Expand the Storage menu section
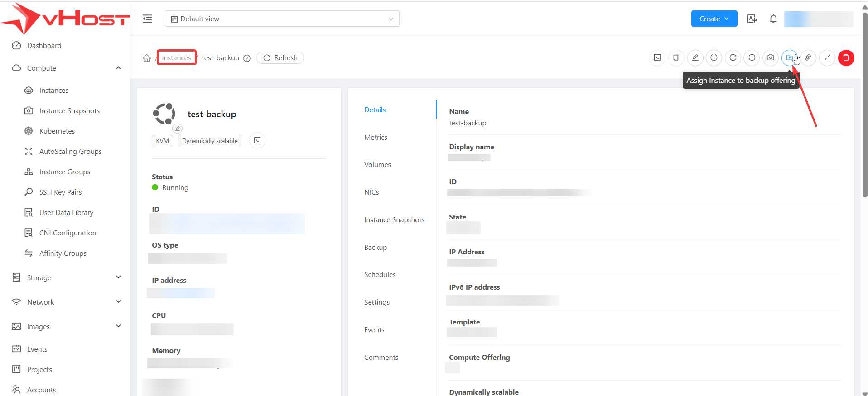 click(x=66, y=277)
